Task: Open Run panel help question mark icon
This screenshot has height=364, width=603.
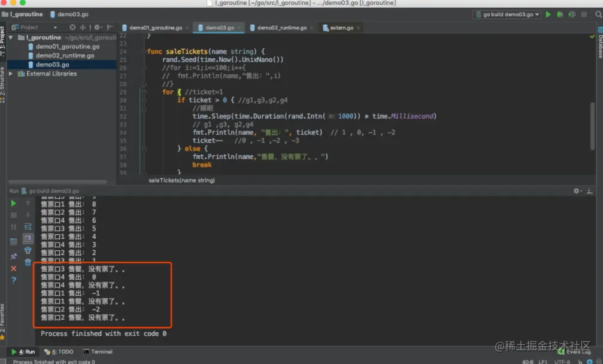Action: [13, 280]
